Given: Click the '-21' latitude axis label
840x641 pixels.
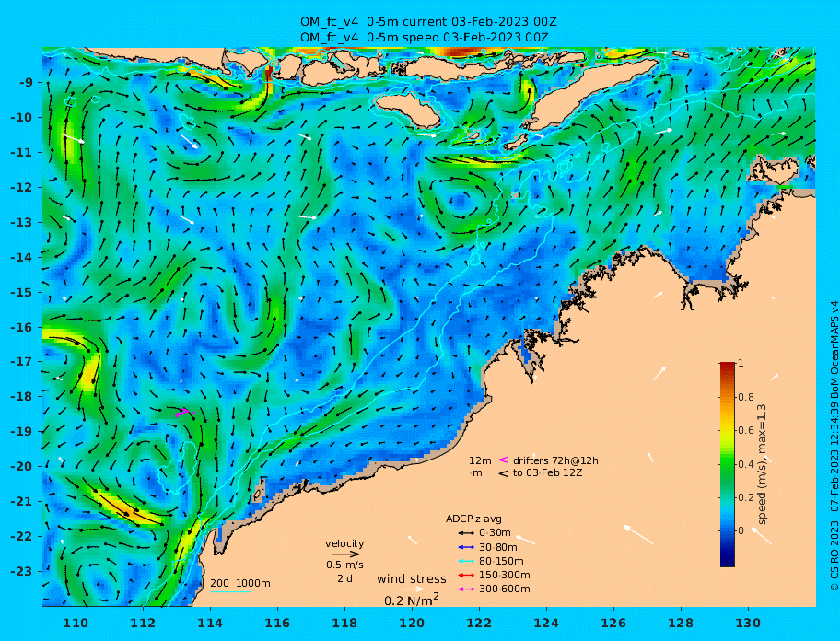Looking at the screenshot, I should click(24, 502).
